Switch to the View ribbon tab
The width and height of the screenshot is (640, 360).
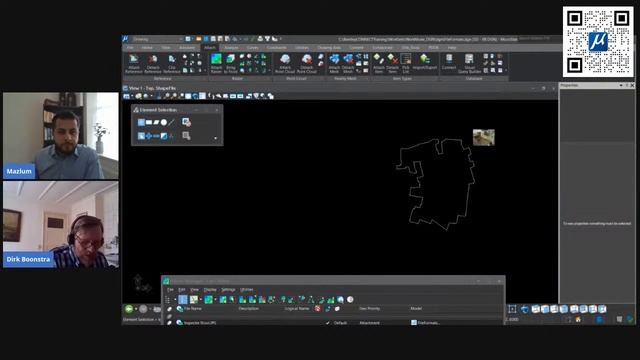(x=166, y=48)
